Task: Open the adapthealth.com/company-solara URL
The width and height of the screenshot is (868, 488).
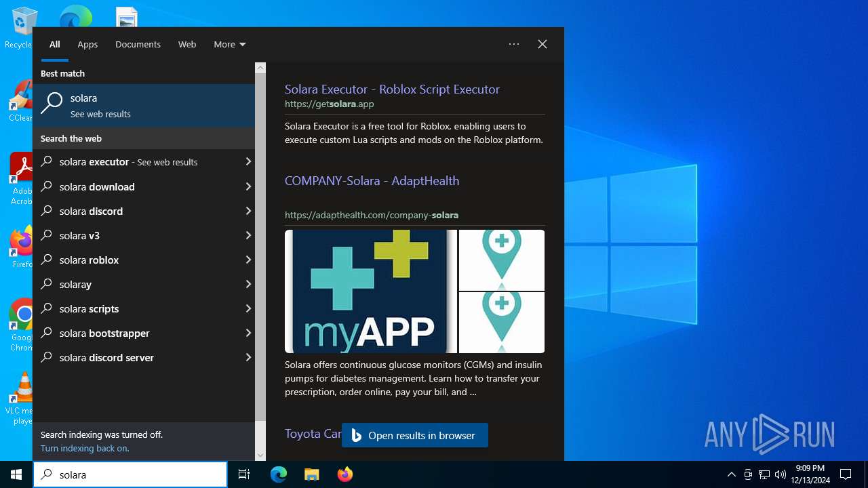Action: (x=372, y=215)
